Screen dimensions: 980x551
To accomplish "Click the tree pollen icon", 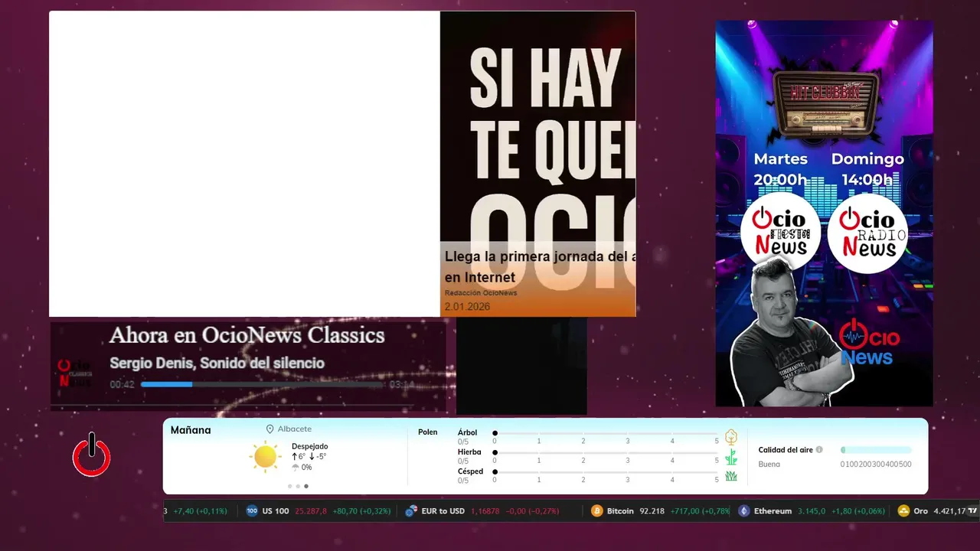I will [x=731, y=437].
